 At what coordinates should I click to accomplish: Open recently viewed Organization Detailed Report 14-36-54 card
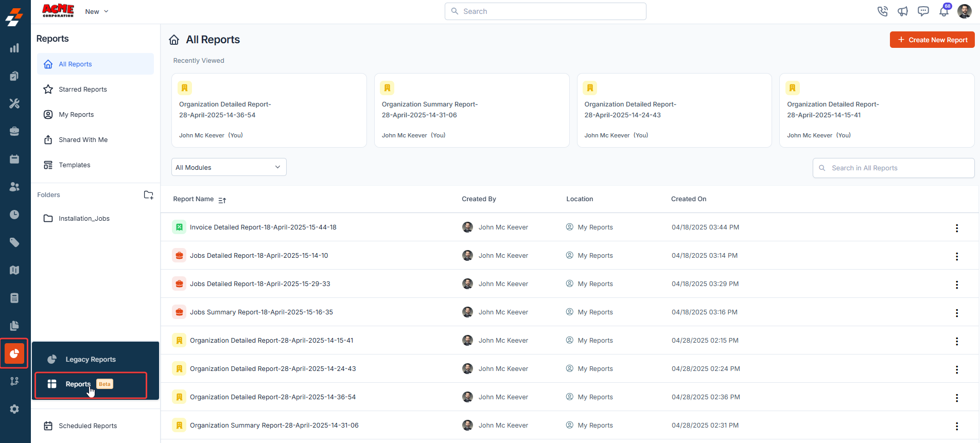pyautogui.click(x=269, y=110)
